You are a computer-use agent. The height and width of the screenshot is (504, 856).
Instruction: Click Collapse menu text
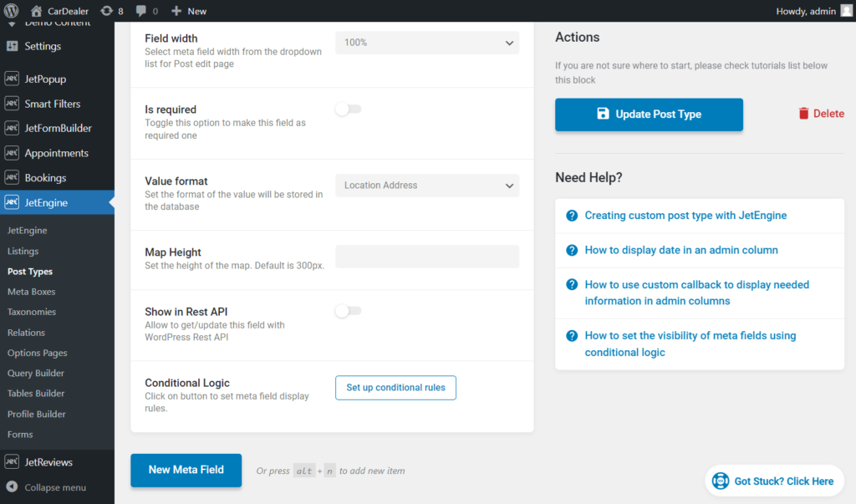[x=55, y=487]
